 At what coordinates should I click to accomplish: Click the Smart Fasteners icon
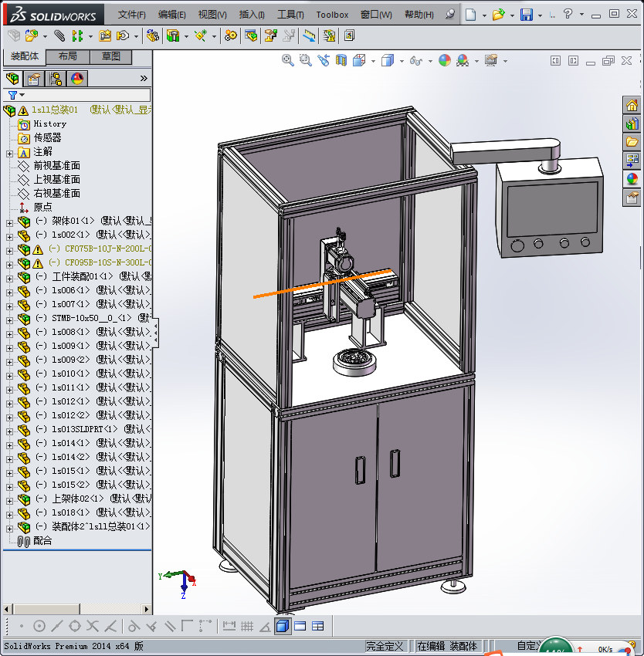pos(105,36)
